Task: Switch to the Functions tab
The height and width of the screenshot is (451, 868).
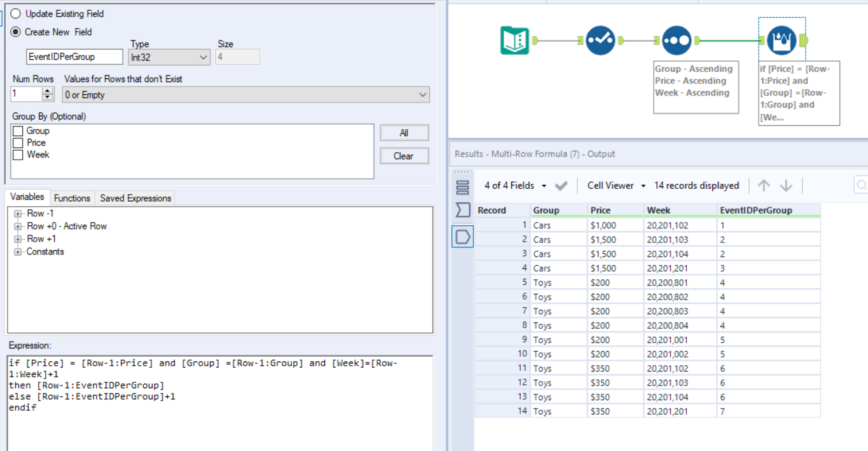Action: pos(72,198)
